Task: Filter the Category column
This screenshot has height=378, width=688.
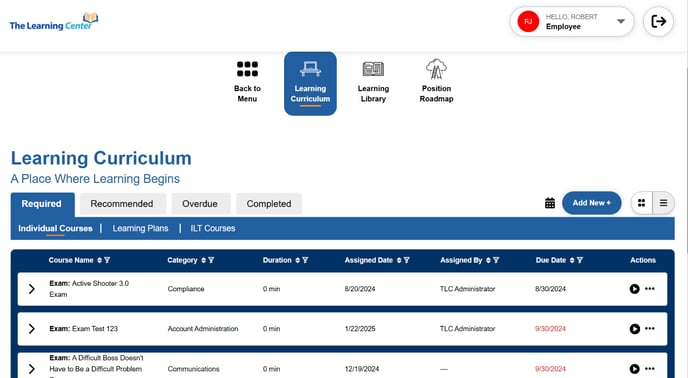Action: pos(211,260)
